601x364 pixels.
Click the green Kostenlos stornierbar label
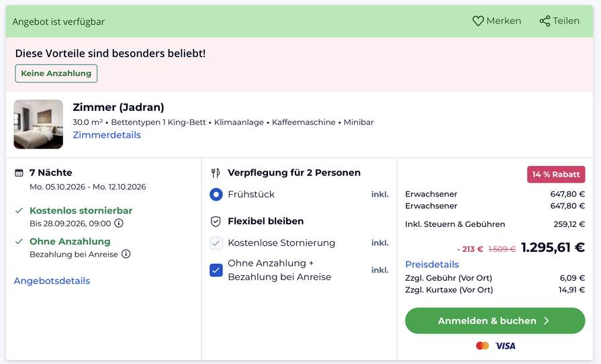tap(81, 211)
